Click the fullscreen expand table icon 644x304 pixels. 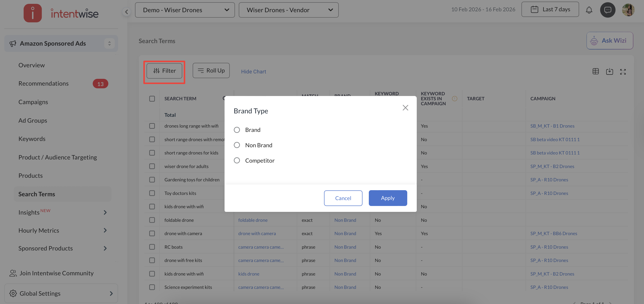[623, 72]
